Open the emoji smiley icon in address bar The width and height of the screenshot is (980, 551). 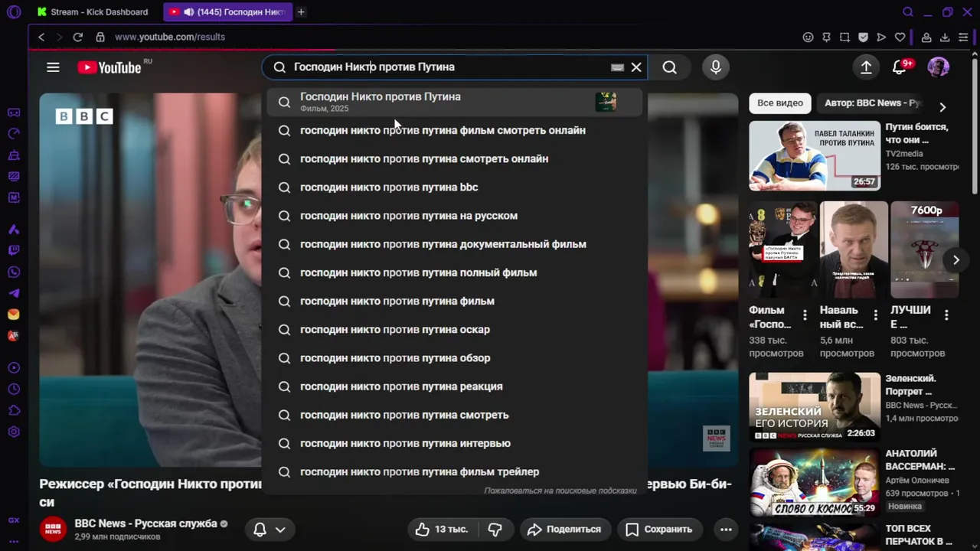(808, 37)
